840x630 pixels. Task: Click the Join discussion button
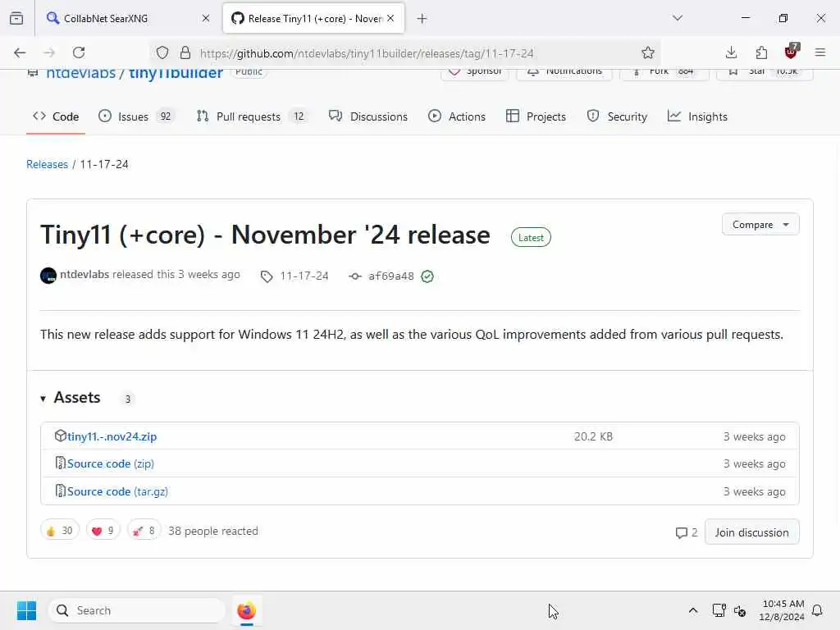pos(751,532)
